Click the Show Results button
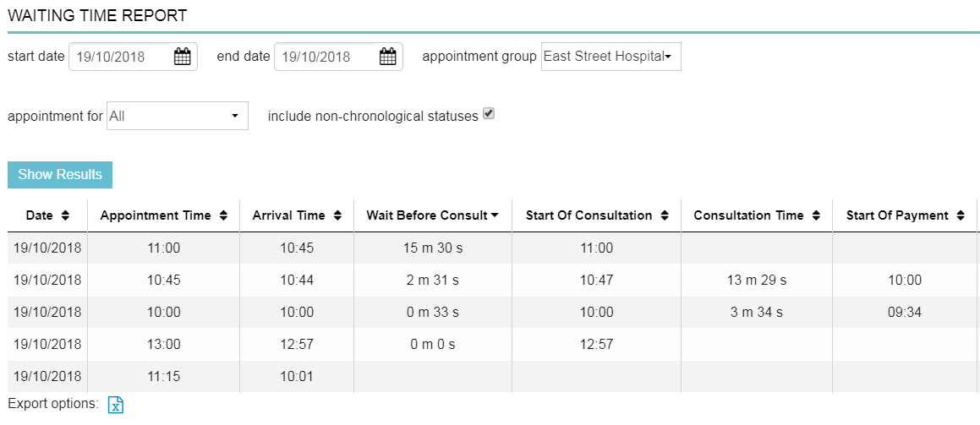 (60, 175)
